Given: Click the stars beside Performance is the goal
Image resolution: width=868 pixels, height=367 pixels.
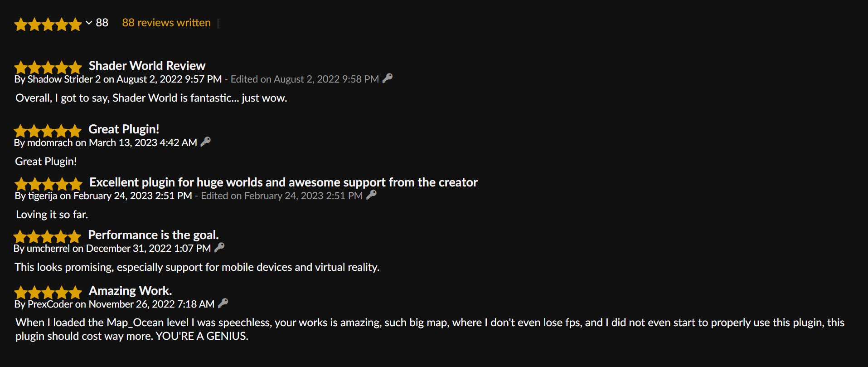Looking at the screenshot, I should click(48, 237).
